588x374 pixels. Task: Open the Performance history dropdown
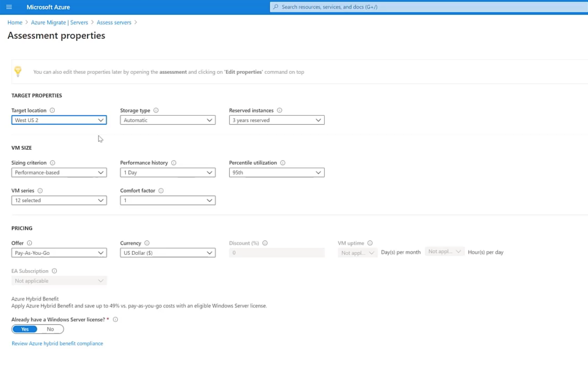click(168, 173)
